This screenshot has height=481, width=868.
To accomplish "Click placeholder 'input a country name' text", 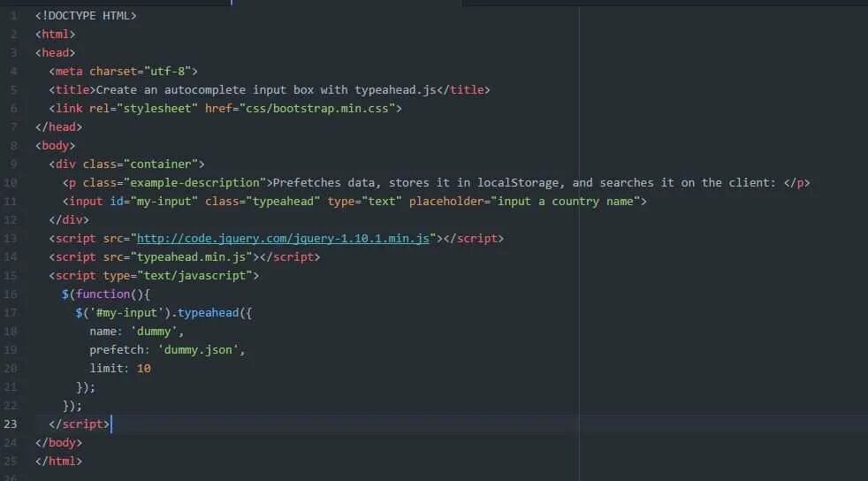I will click(x=565, y=202).
